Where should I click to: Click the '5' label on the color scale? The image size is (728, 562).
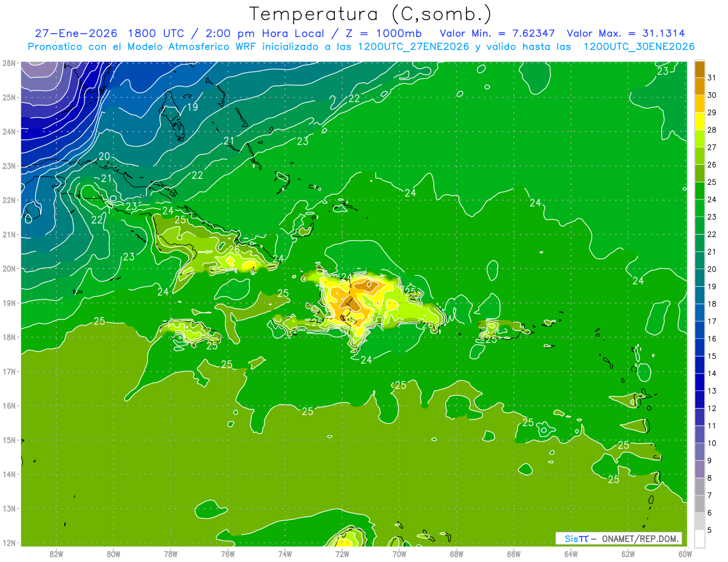(710, 530)
